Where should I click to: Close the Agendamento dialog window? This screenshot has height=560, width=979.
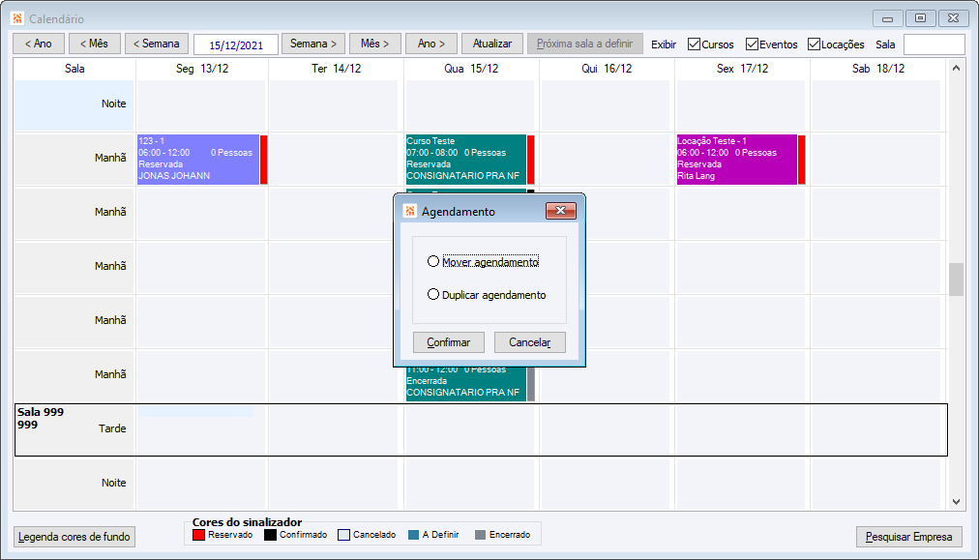[x=561, y=211]
